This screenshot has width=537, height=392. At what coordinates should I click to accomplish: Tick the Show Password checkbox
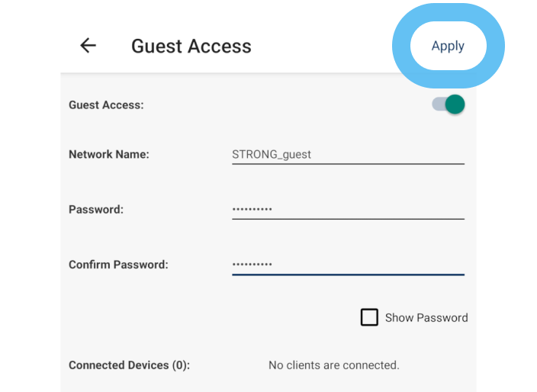[369, 317]
